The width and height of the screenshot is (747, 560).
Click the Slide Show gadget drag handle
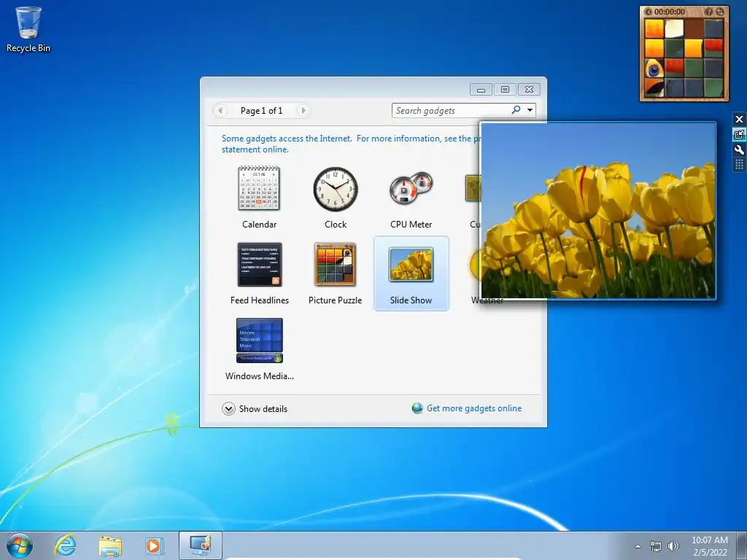pos(739,164)
